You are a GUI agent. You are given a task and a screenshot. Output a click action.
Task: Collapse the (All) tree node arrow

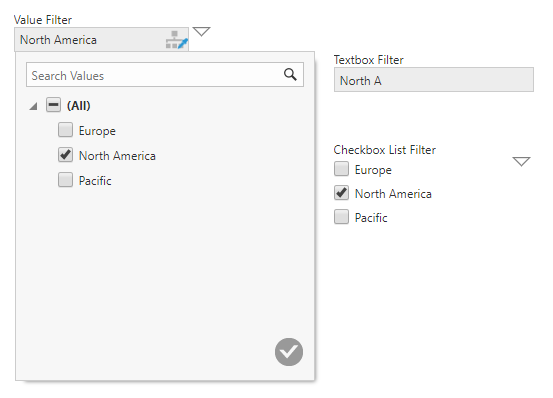tap(34, 106)
